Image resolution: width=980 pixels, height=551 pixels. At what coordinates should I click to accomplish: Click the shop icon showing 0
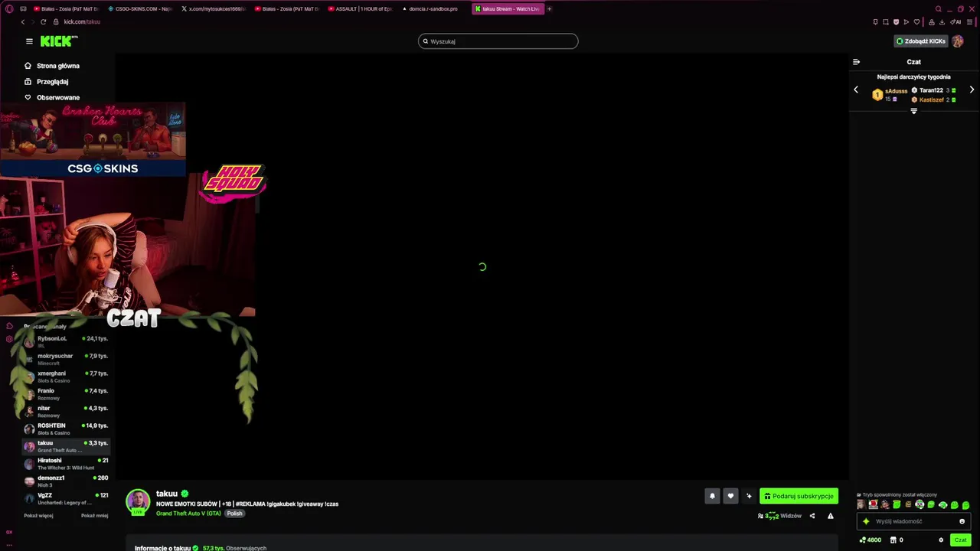tap(897, 540)
